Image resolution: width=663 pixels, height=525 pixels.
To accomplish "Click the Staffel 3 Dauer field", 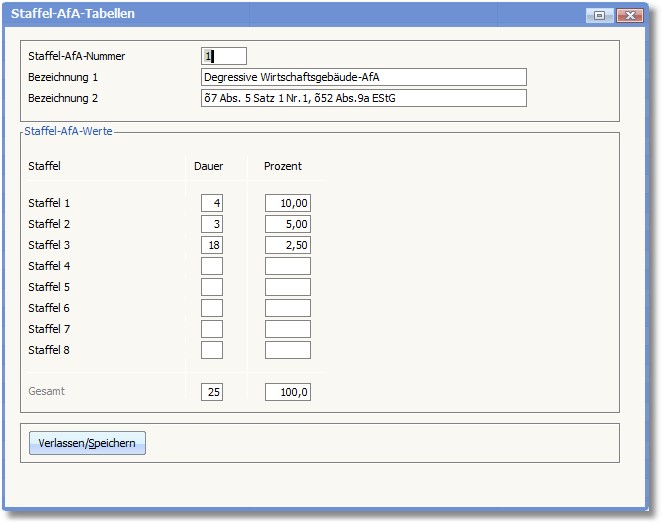I will (212, 245).
